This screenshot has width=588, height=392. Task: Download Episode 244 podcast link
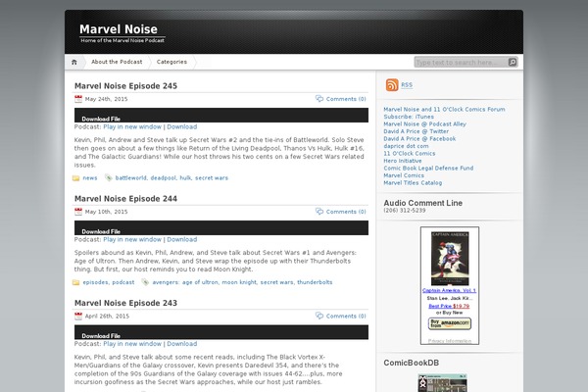pos(182,239)
